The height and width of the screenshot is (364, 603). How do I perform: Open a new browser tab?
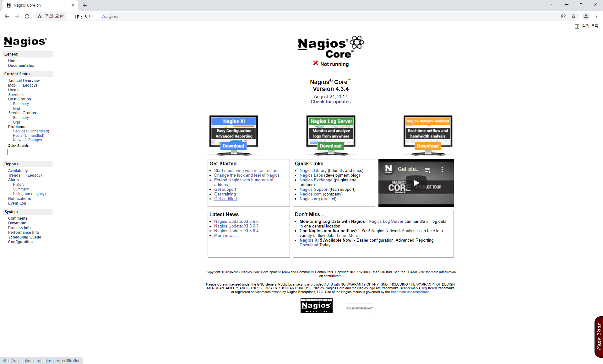click(85, 5)
